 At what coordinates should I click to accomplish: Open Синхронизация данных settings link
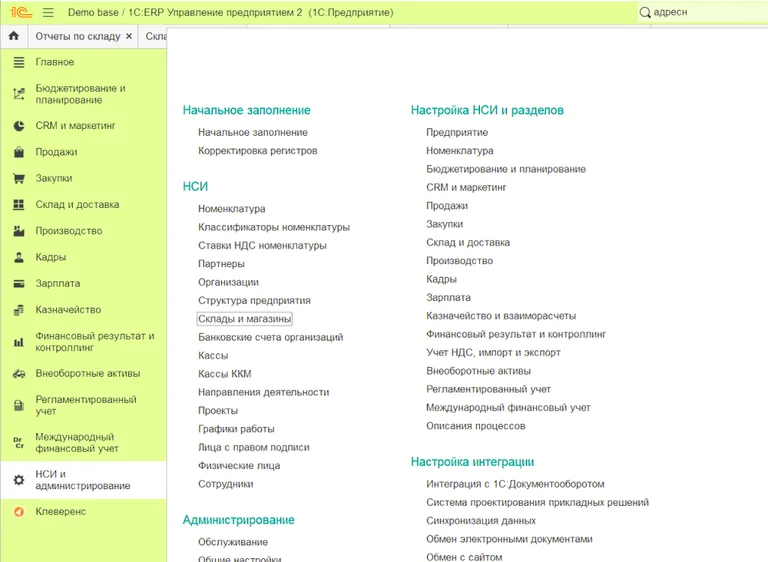[480, 521]
